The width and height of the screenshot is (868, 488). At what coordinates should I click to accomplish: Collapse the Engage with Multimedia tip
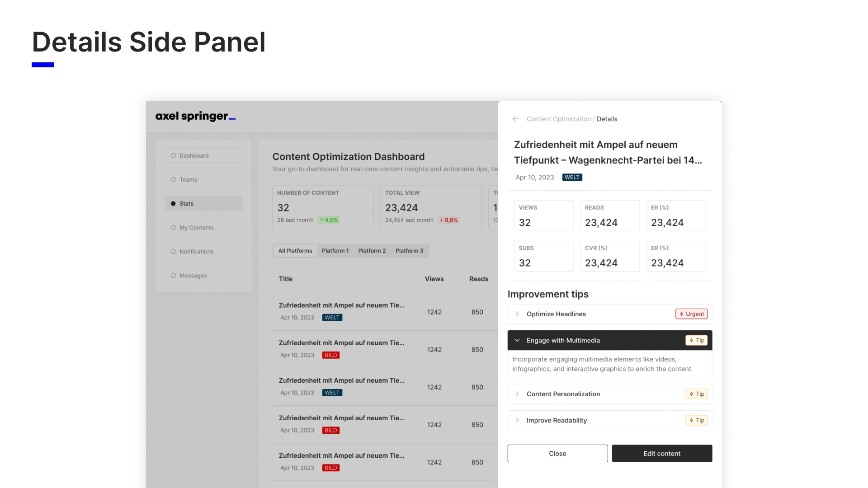pos(518,340)
